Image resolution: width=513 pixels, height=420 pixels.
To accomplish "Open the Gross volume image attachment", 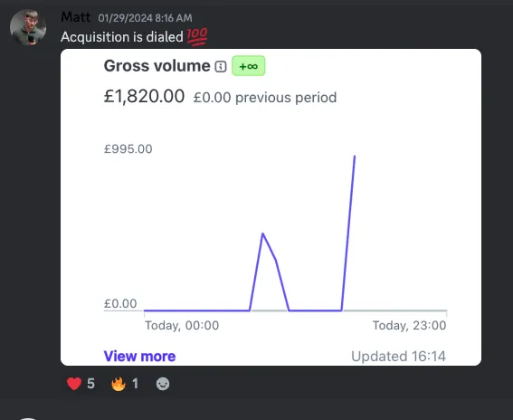I will (x=271, y=207).
